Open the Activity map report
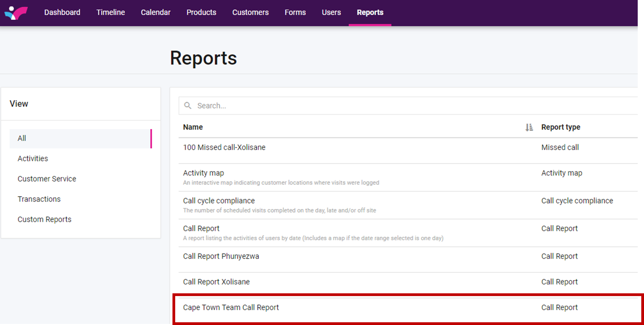This screenshot has width=644, height=325. (203, 173)
